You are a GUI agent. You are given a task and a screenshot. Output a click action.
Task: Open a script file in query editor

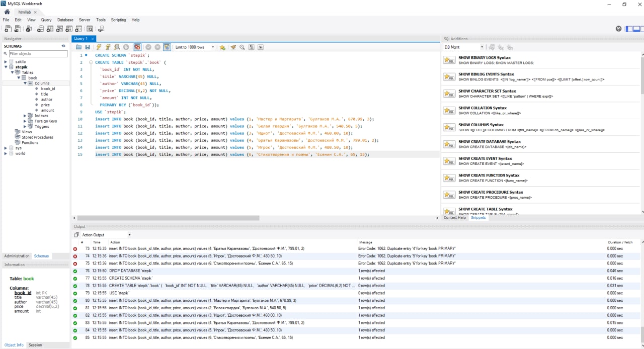coord(79,47)
